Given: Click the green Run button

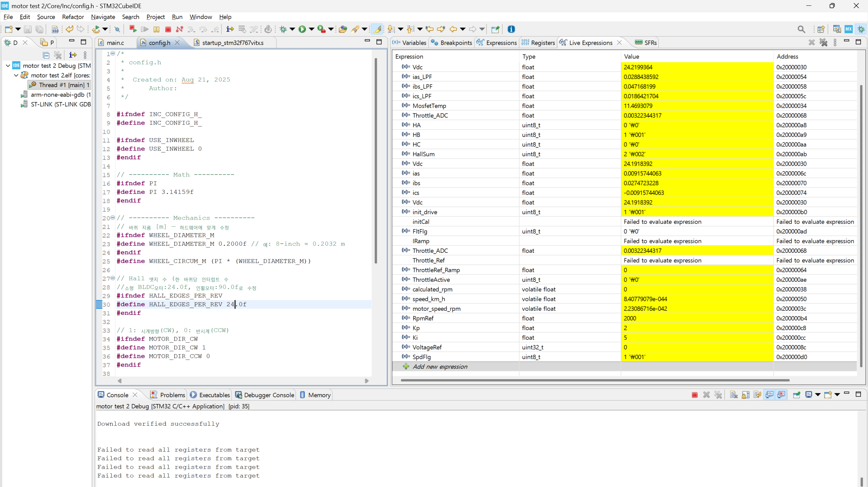Looking at the screenshot, I should click(x=302, y=29).
